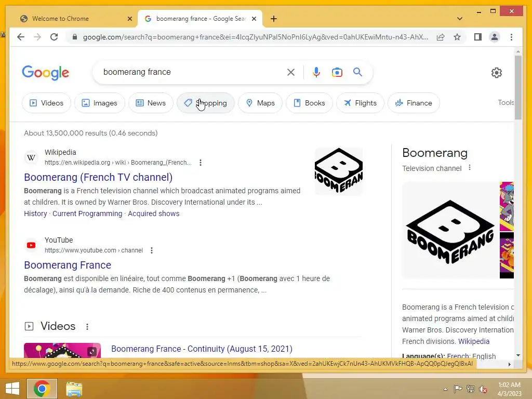Open the Windows Start button
This screenshot has width=532, height=399.
tap(12, 389)
